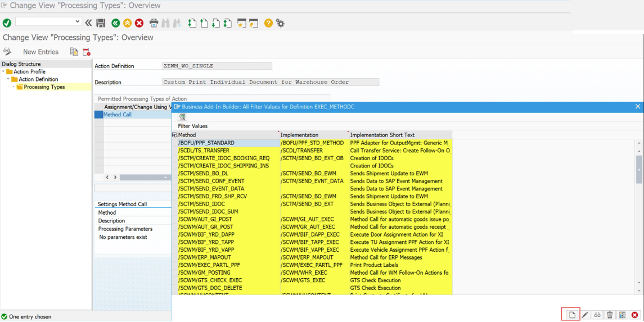Click the Delete row icon beside Copy As

tap(86, 52)
